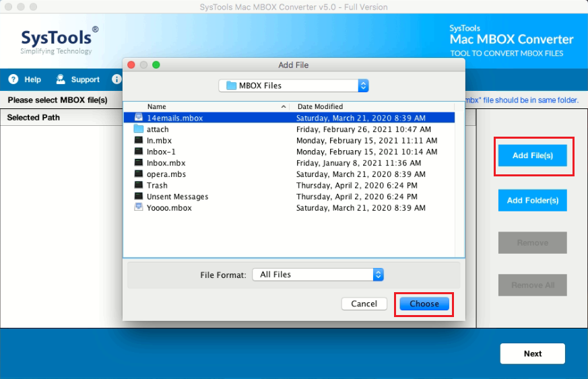Click the Inbox.mbx file icon
Image resolution: width=588 pixels, height=379 pixels.
[x=138, y=163]
